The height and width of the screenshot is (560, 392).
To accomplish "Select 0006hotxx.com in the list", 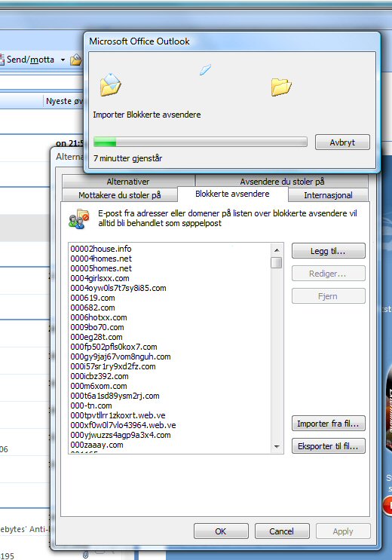I will click(x=99, y=317).
